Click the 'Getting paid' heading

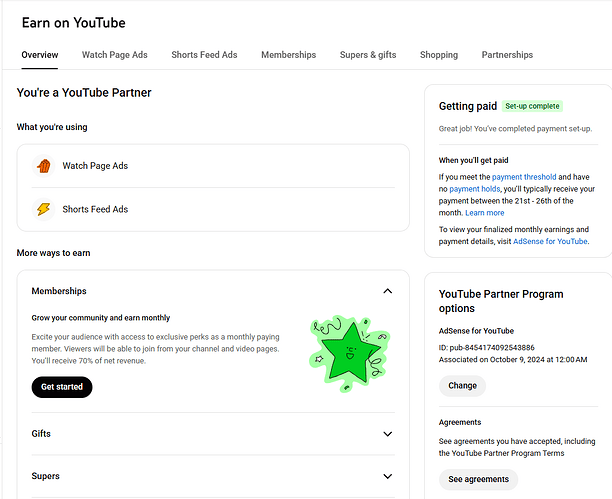468,106
